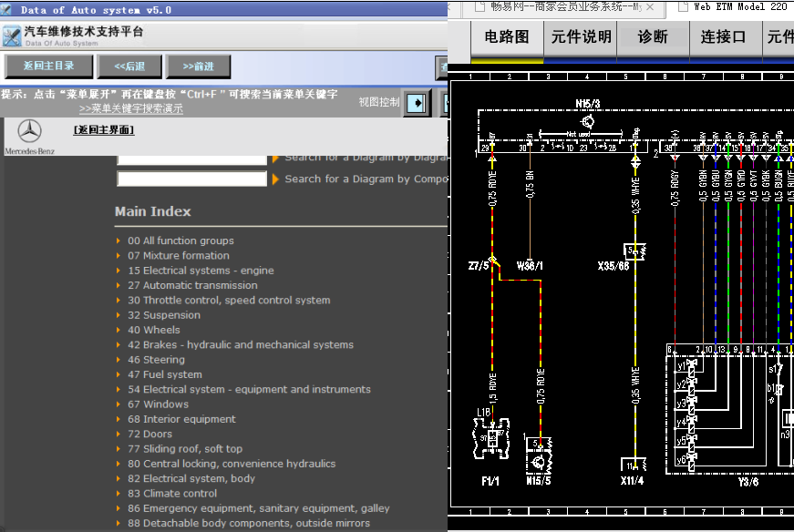Expand 40 Wheels

153,330
